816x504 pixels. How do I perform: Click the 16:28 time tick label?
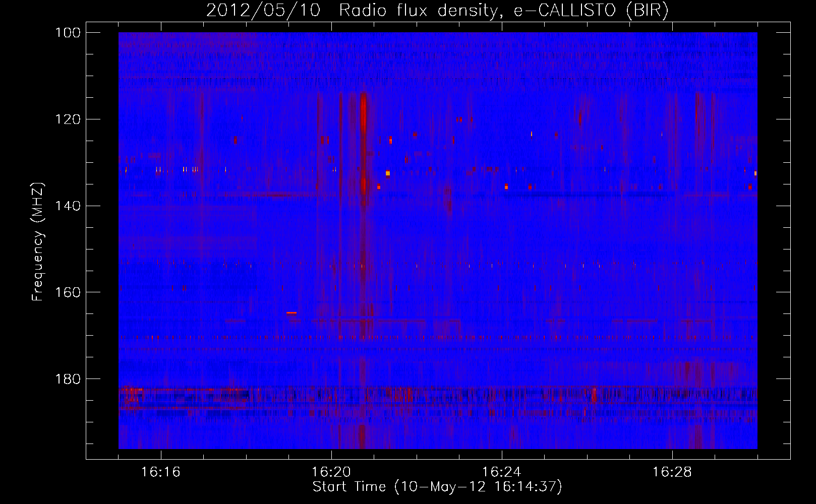[x=672, y=472]
